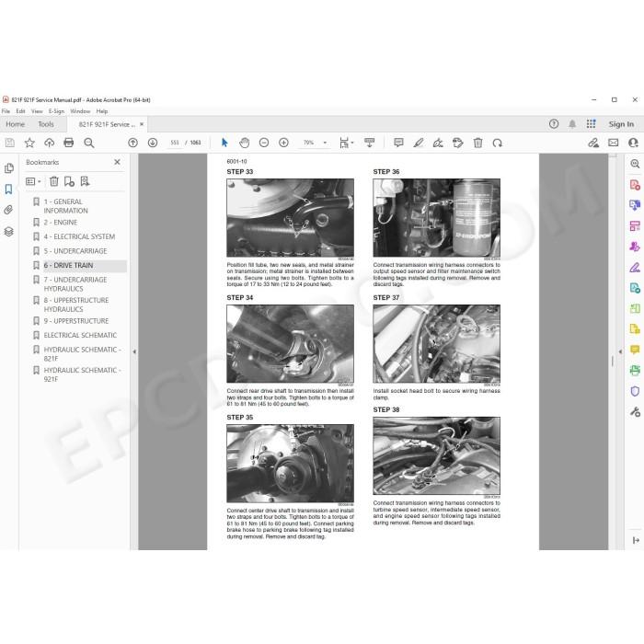Screen dimensions: 644x644
Task: Select the highlight text pen
Action: pyautogui.click(x=418, y=143)
